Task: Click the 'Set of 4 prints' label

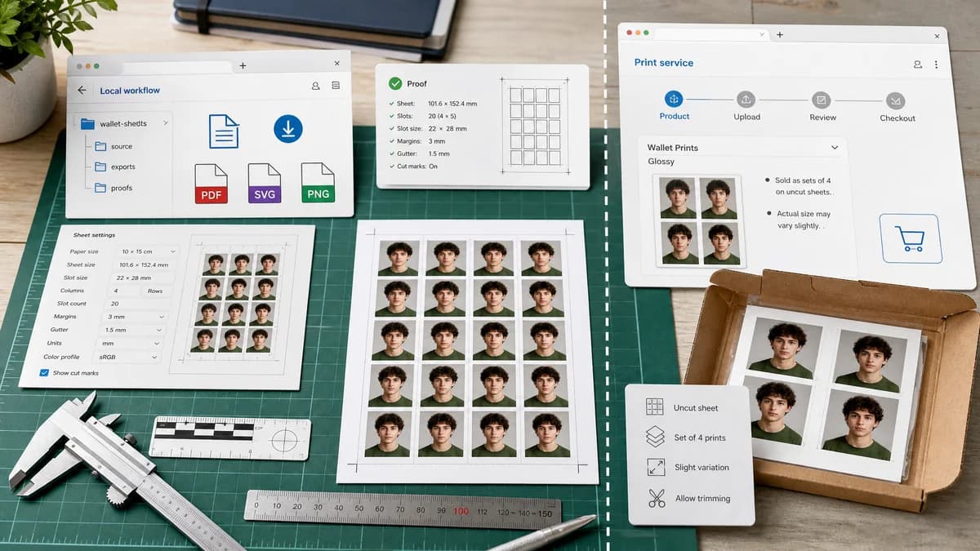Action: 700,438
